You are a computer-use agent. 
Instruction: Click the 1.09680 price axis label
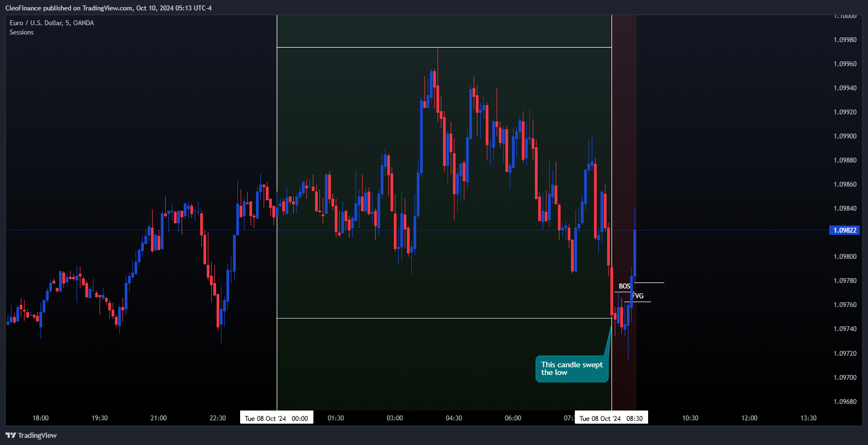click(x=845, y=402)
